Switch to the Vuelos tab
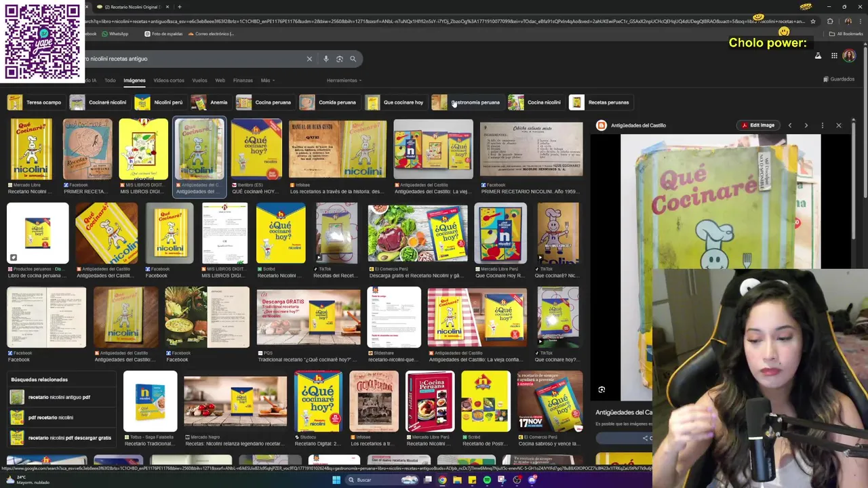This screenshot has height=488, width=868. [x=199, y=81]
